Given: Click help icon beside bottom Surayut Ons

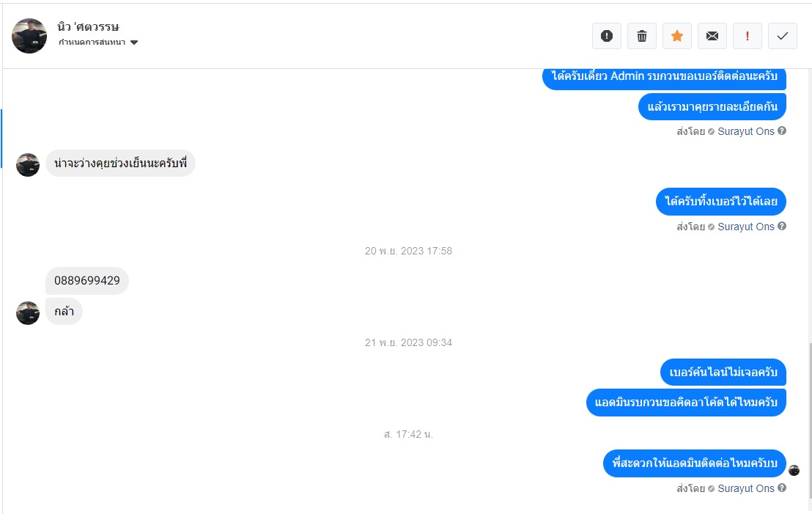Looking at the screenshot, I should point(782,488).
